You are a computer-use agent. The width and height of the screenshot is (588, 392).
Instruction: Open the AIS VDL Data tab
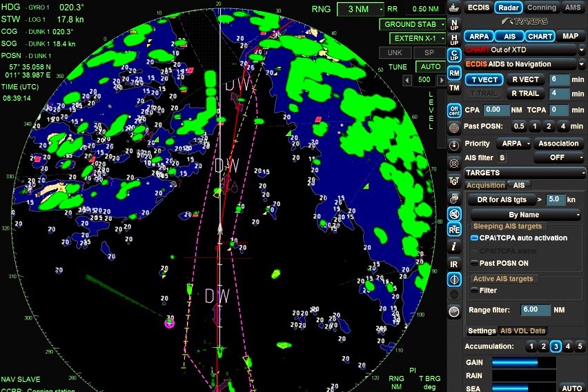click(523, 331)
